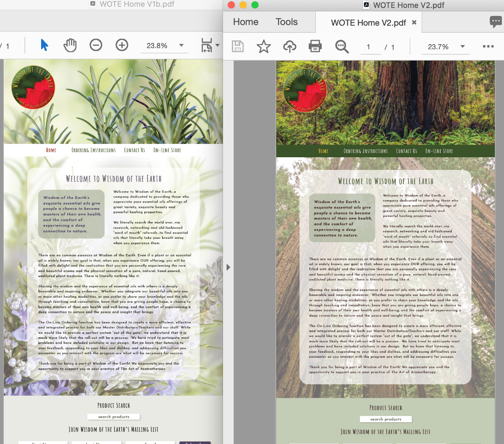Click Home link in V2 page navigation
The height and width of the screenshot is (444, 504).
click(x=323, y=151)
